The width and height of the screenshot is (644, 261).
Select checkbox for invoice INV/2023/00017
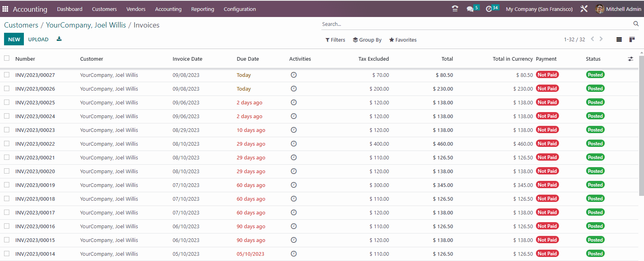coord(7,212)
